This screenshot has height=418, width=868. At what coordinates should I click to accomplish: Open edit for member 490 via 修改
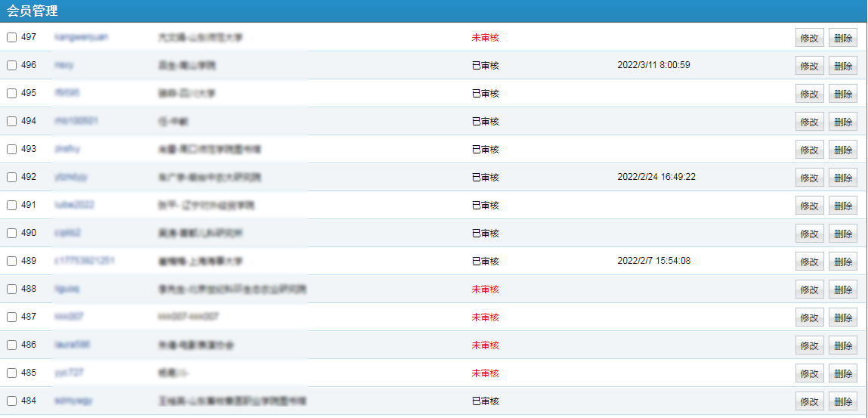click(809, 234)
